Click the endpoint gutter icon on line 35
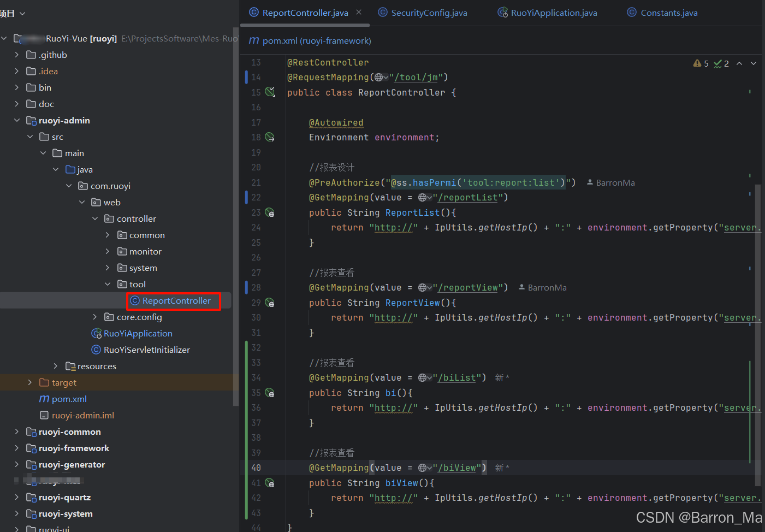Viewport: 765px width, 532px height. click(270, 393)
